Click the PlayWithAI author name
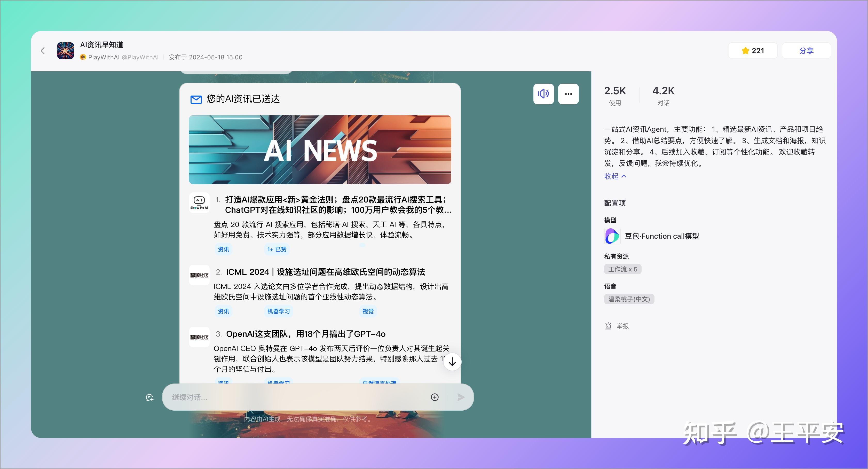Viewport: 868px width, 469px height. [104, 57]
